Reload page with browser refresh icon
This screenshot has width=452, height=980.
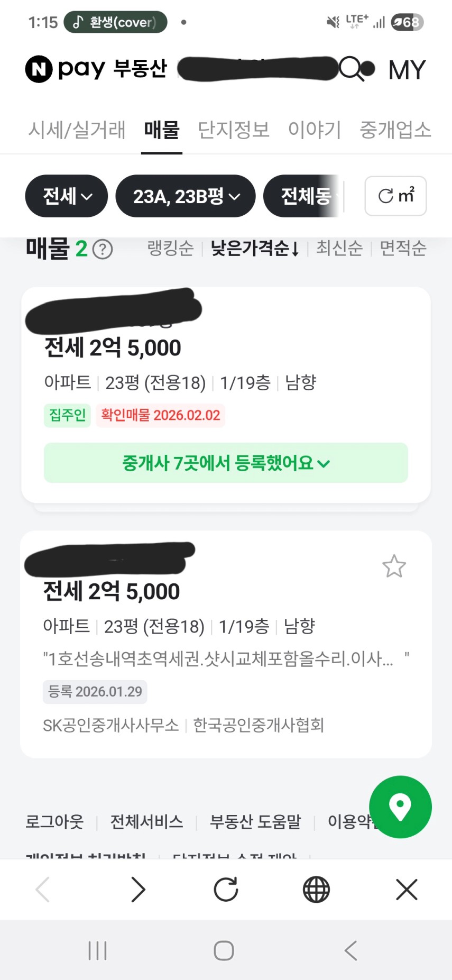click(x=226, y=890)
